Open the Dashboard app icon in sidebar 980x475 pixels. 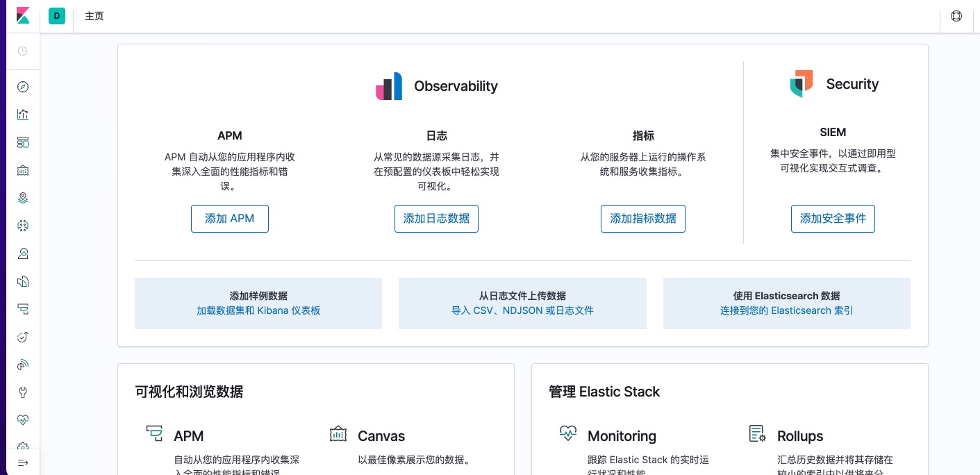tap(23, 142)
